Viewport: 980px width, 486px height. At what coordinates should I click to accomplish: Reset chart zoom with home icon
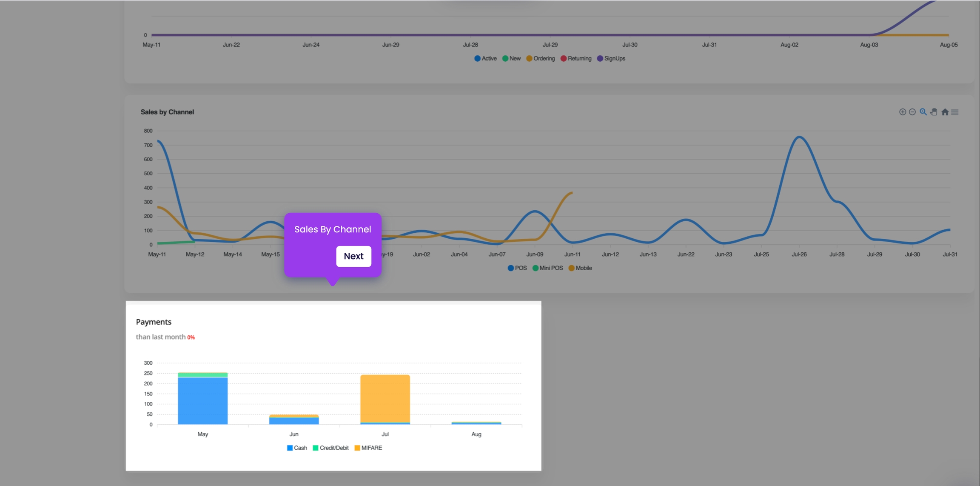(x=945, y=112)
